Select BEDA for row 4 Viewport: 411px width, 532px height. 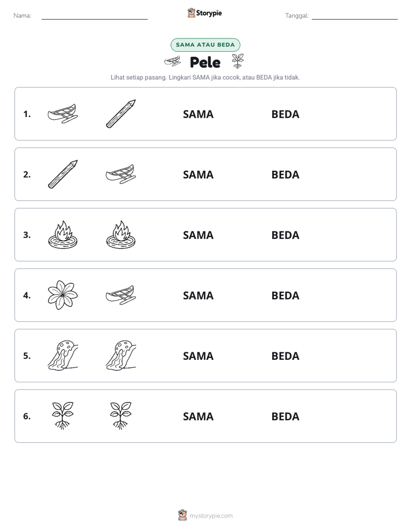285,295
